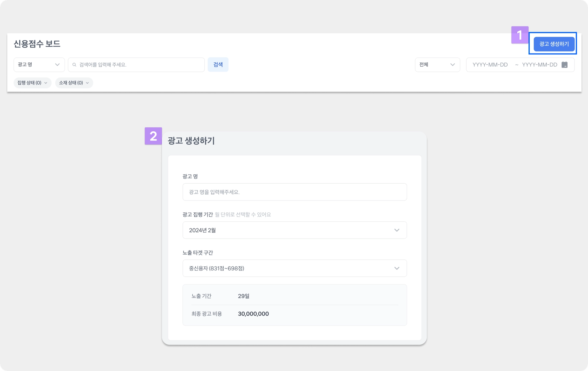The height and width of the screenshot is (371, 588).
Task: Expand the 전체 filter dropdown
Action: tap(437, 65)
